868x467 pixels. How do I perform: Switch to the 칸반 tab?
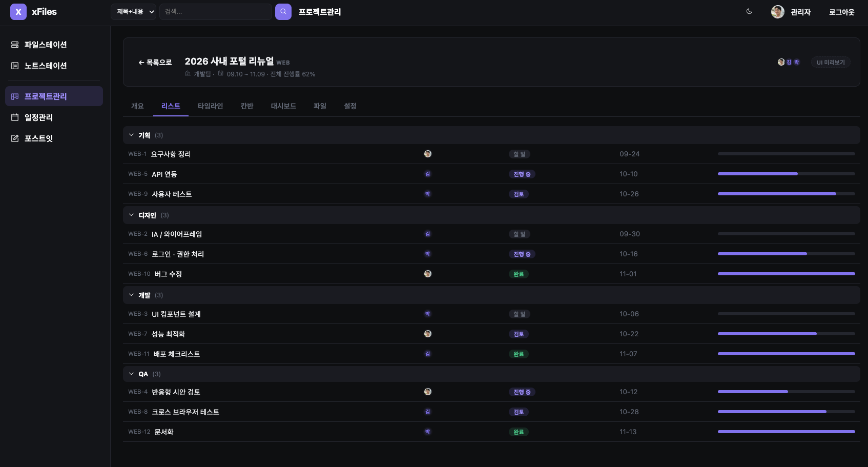click(247, 106)
